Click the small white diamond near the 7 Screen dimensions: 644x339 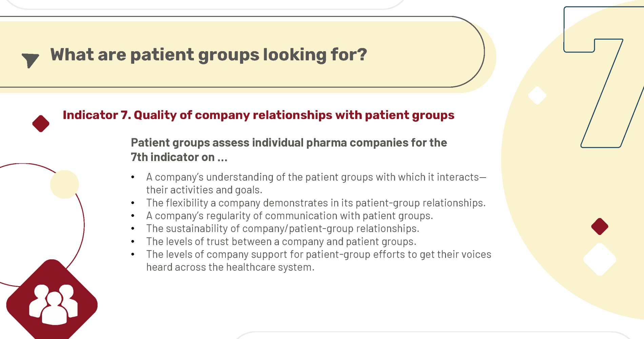pyautogui.click(x=537, y=96)
